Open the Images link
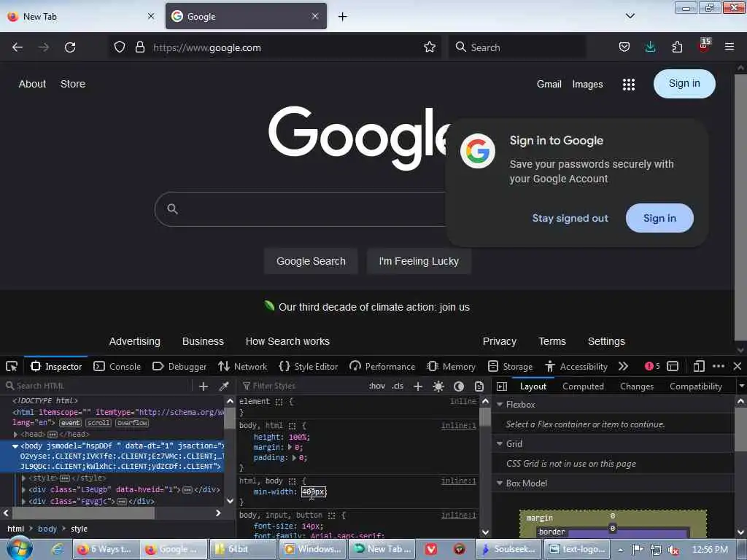Screen dimensions: 747x560 587,85
